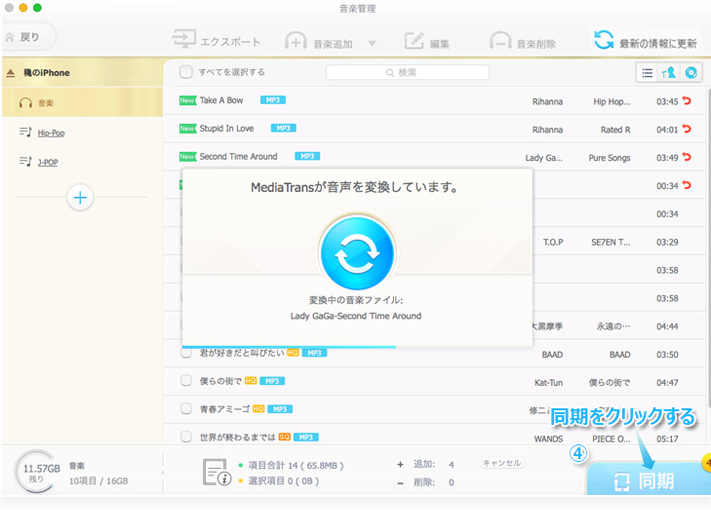Click the 05:17 duration
The height and width of the screenshot is (510, 711).
point(667,439)
